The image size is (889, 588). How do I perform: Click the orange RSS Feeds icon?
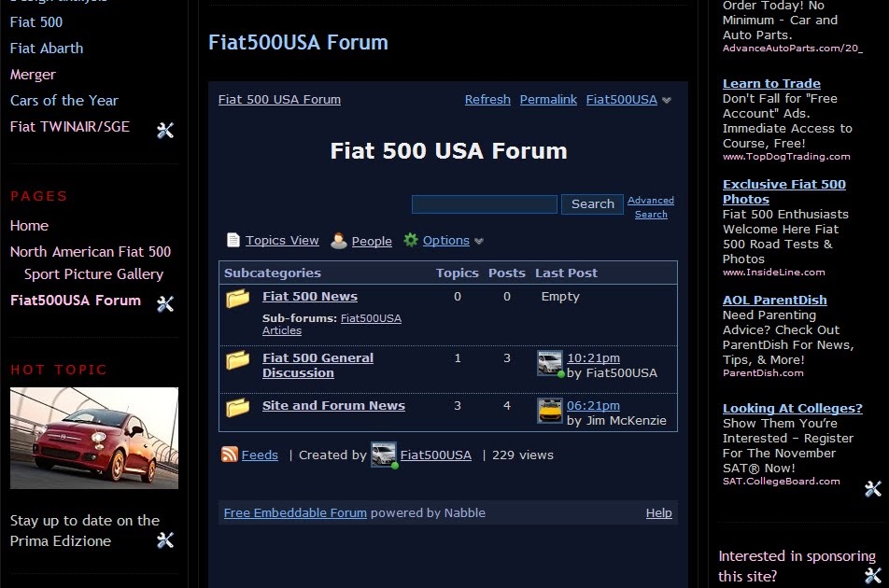pos(230,455)
